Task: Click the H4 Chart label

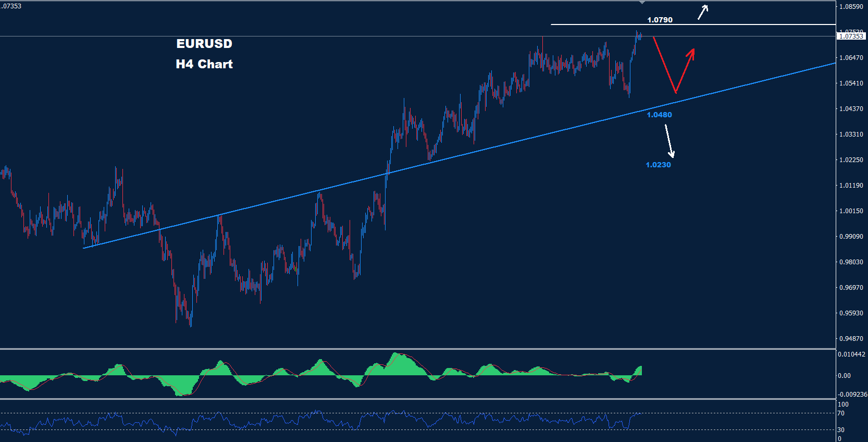Action: click(204, 64)
